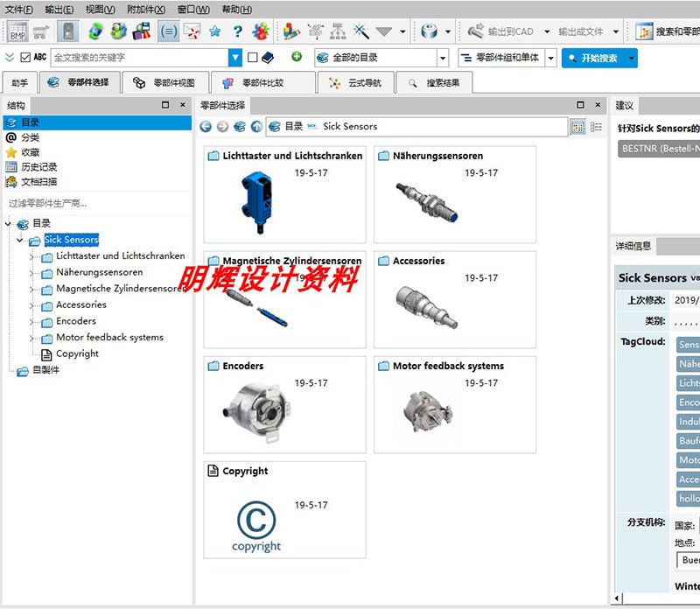This screenshot has width=700, height=609.
Task: Open the 文件(F) menu
Action: 18,10
